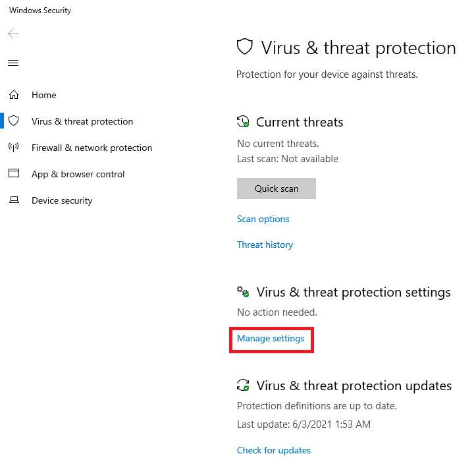The width and height of the screenshot is (476, 462).
Task: Click the shield icon in sidebar
Action: coord(13,121)
